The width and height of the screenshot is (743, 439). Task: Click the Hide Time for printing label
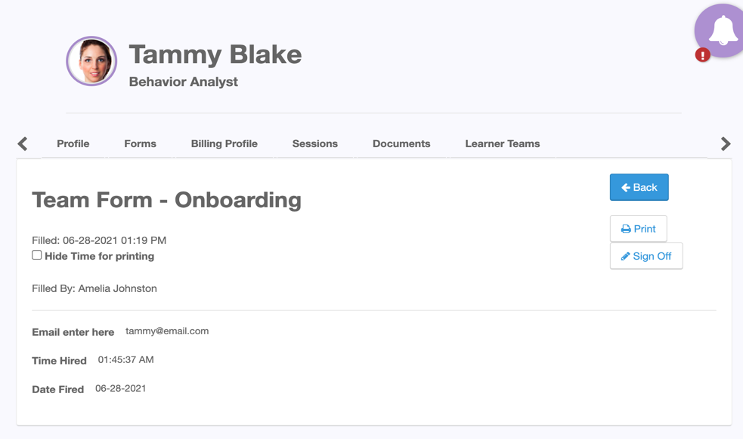[x=100, y=256]
